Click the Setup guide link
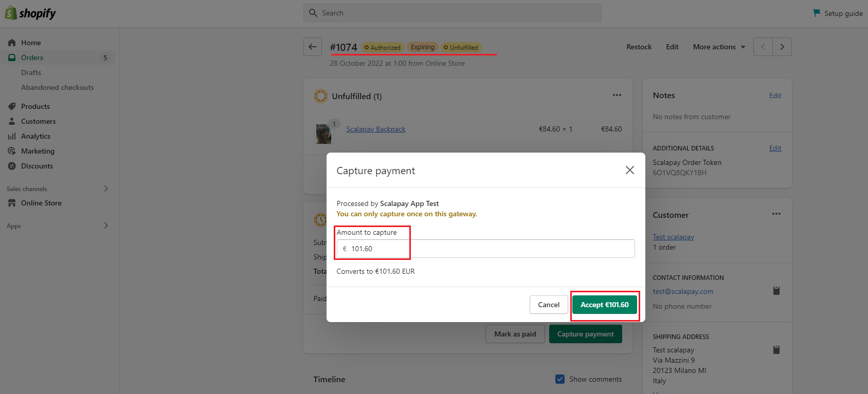 pyautogui.click(x=843, y=13)
